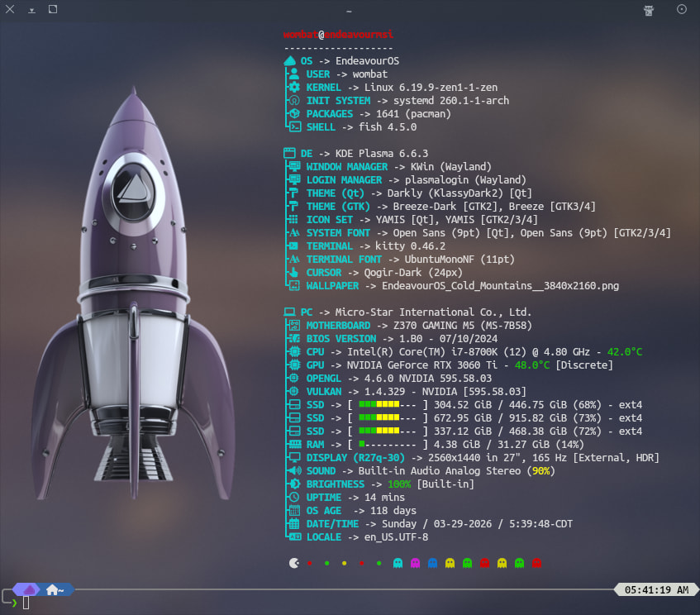Screen dimensions: 700x615
Task: Click the cyan ghost icon
Action: (x=398, y=563)
